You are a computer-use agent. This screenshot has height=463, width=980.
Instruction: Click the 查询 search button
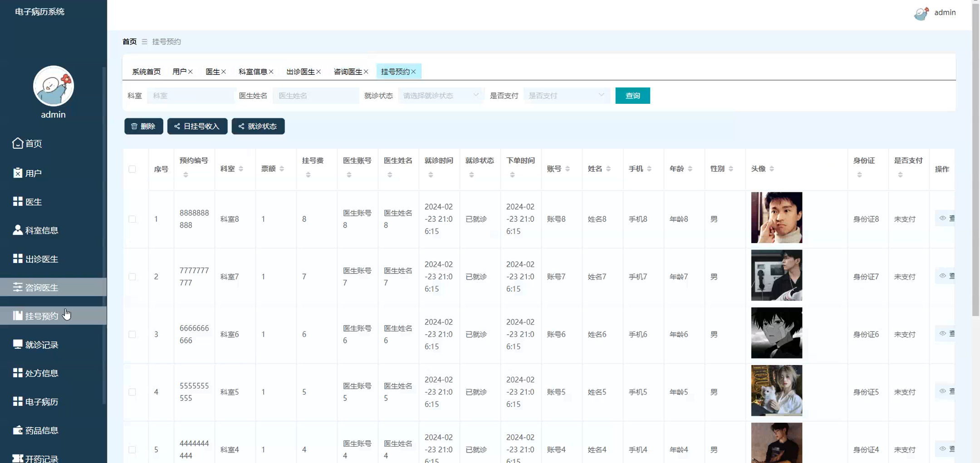click(632, 95)
